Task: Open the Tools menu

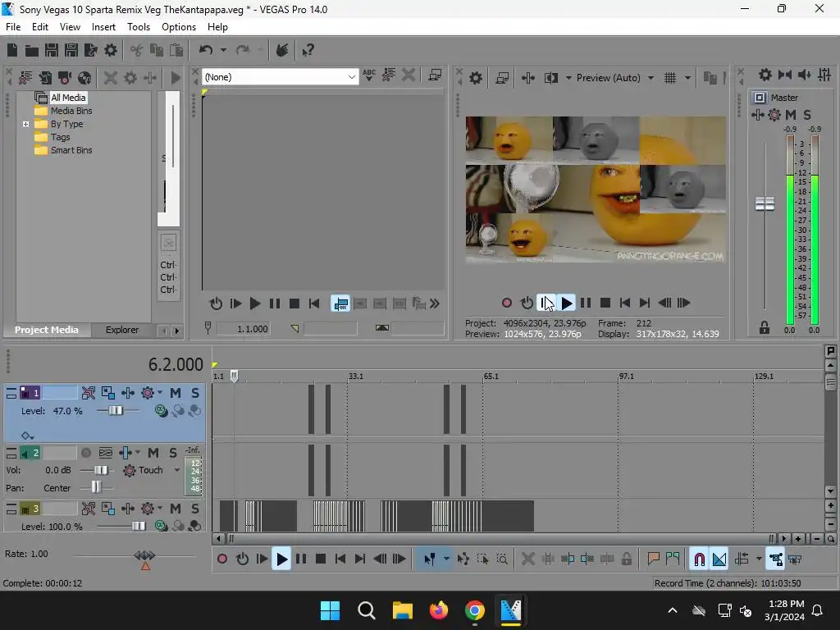Action: [138, 27]
